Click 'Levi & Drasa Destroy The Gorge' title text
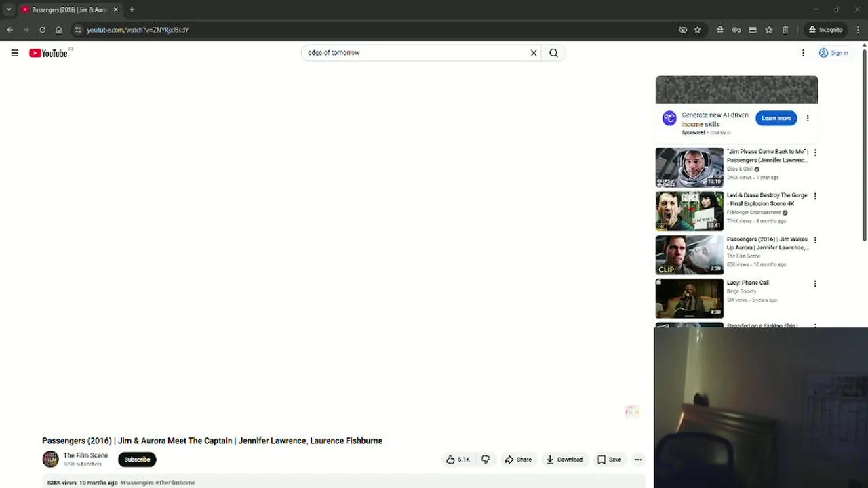 767,199
